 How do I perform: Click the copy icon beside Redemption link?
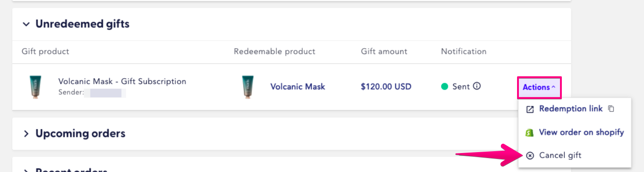click(x=611, y=109)
